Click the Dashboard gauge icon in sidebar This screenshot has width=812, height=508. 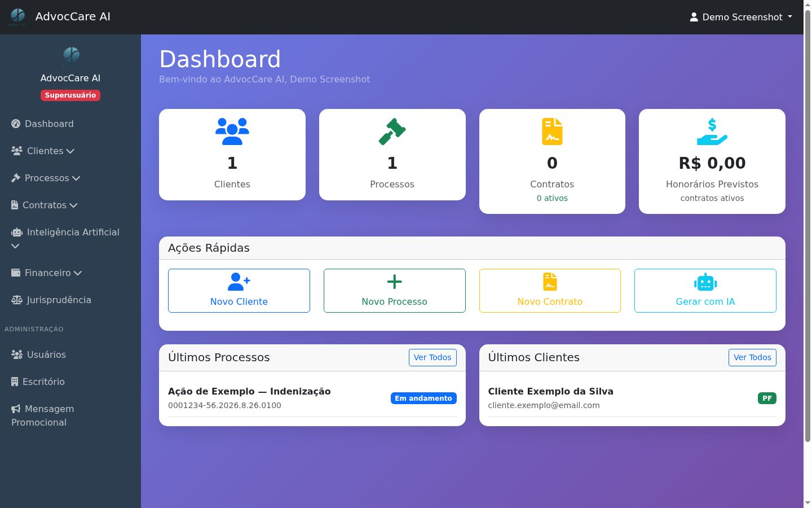[16, 124]
